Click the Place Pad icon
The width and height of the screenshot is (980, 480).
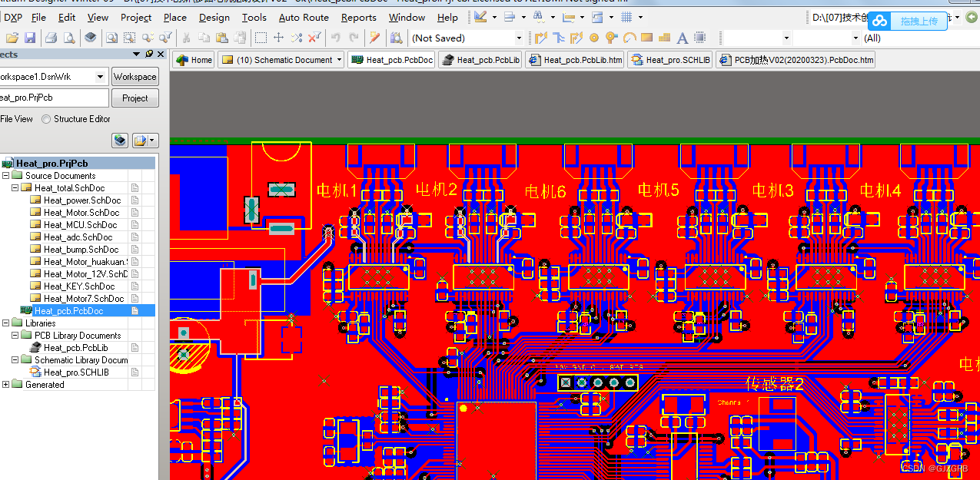point(594,37)
